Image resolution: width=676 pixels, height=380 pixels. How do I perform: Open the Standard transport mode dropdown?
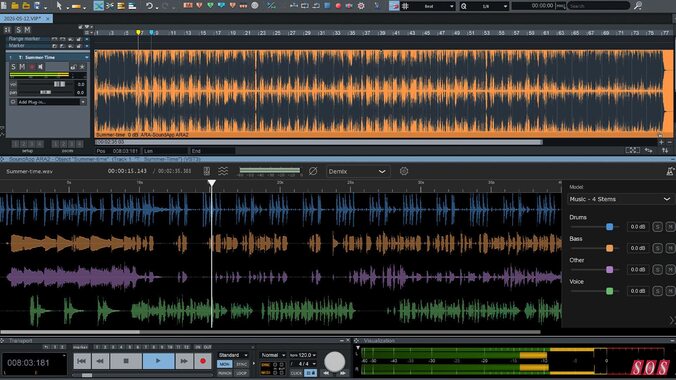coord(233,355)
